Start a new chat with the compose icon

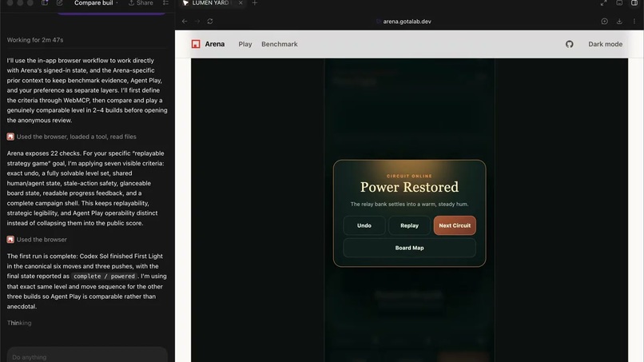point(60,3)
